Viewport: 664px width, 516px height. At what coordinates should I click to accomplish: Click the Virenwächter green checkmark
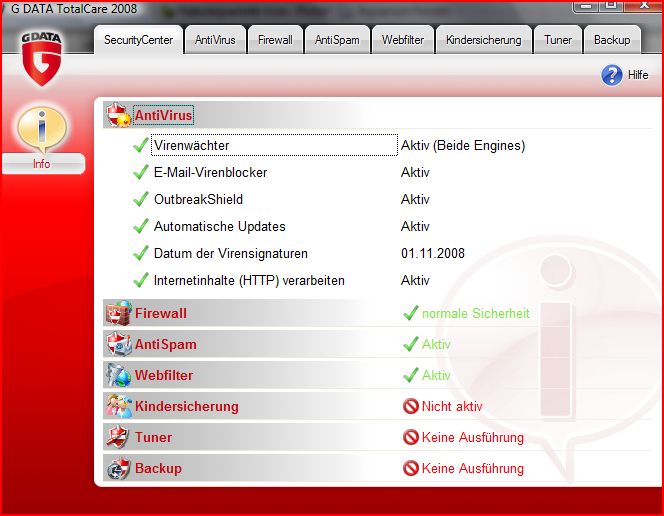141,145
